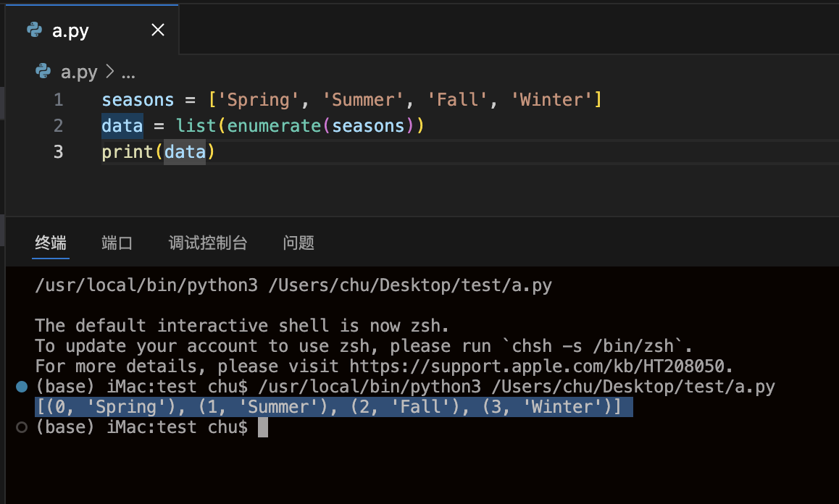This screenshot has height=504, width=839.
Task: Click line number 1 in the editor gutter
Action: coord(59,99)
